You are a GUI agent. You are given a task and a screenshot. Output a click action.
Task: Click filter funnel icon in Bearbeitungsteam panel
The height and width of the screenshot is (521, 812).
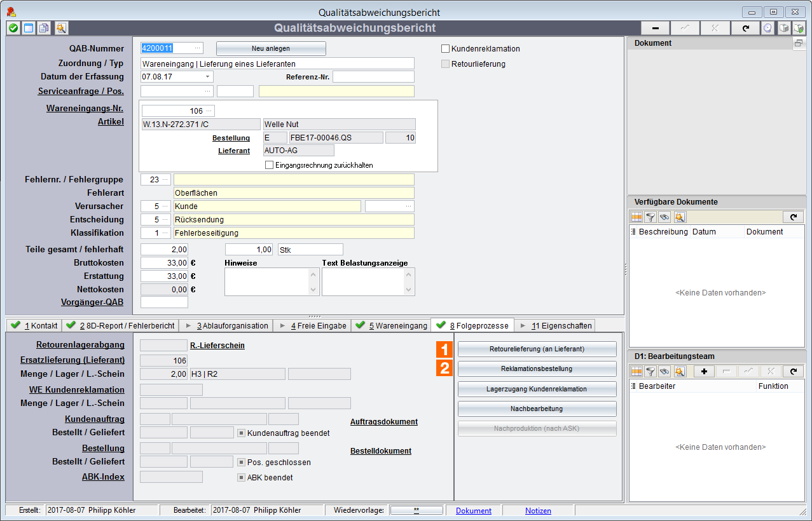point(650,371)
